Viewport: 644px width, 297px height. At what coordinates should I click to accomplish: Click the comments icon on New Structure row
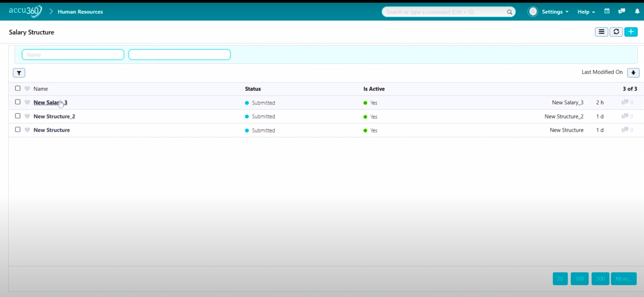click(x=625, y=130)
